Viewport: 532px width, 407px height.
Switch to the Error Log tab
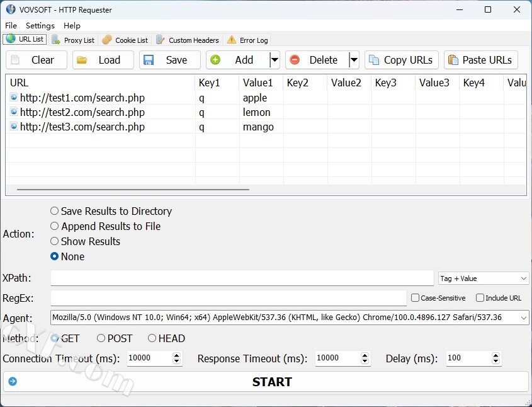[247, 40]
